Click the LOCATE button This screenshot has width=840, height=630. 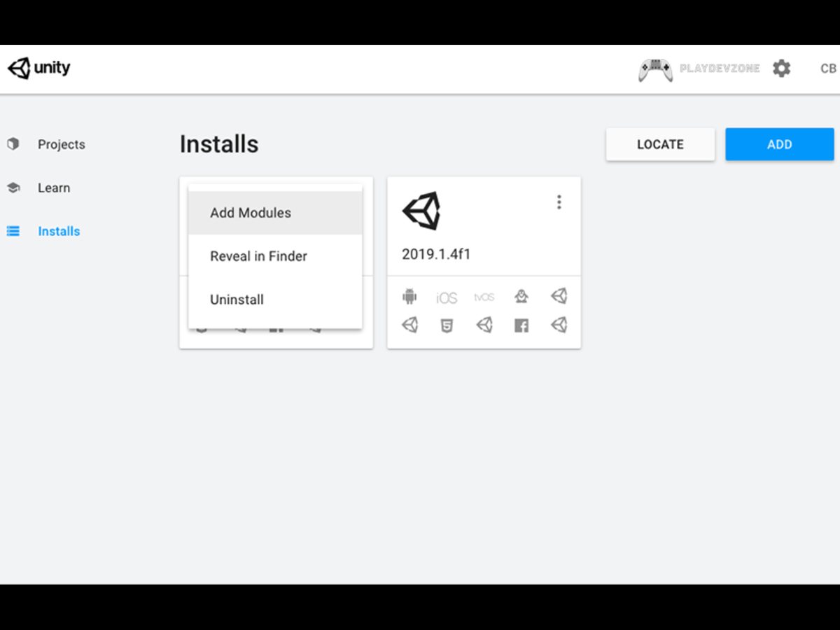[660, 144]
